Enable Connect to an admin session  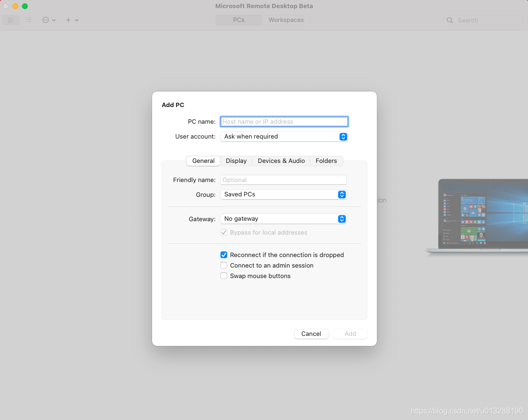224,265
